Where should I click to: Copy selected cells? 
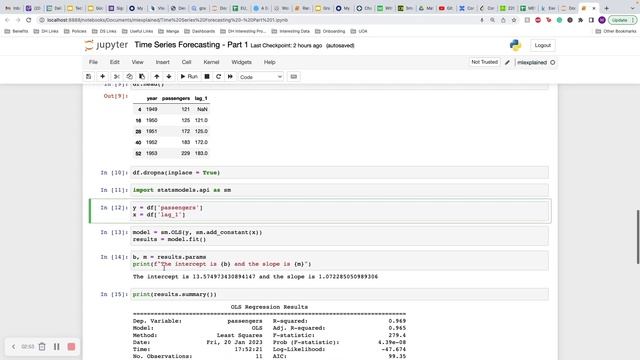(x=129, y=77)
